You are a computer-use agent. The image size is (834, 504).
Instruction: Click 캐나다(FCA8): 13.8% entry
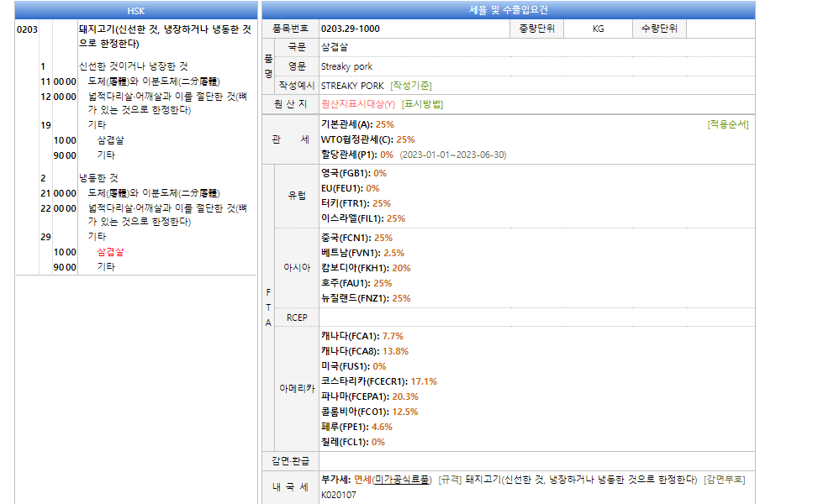point(364,351)
